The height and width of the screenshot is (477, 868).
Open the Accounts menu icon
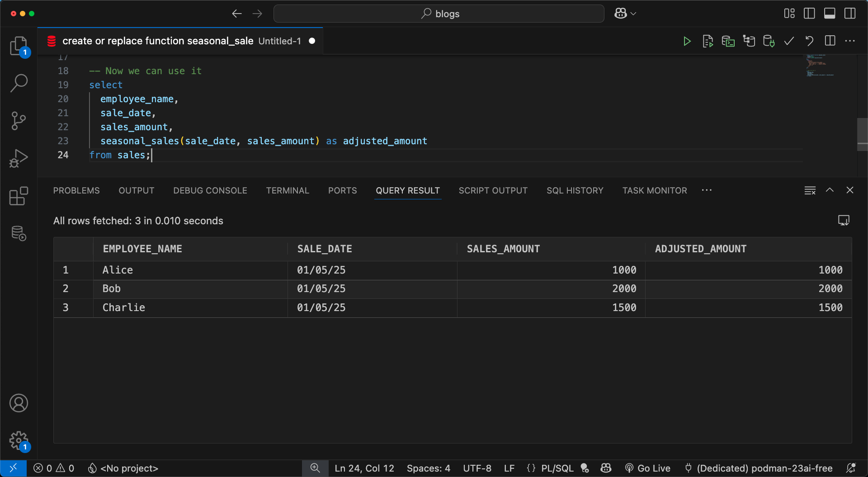(19, 403)
